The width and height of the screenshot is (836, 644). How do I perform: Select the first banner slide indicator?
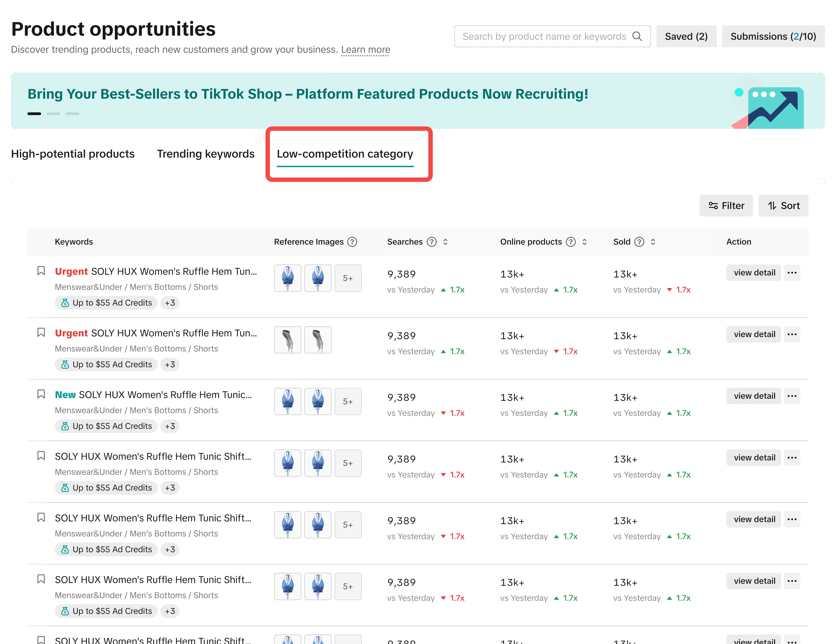point(34,114)
